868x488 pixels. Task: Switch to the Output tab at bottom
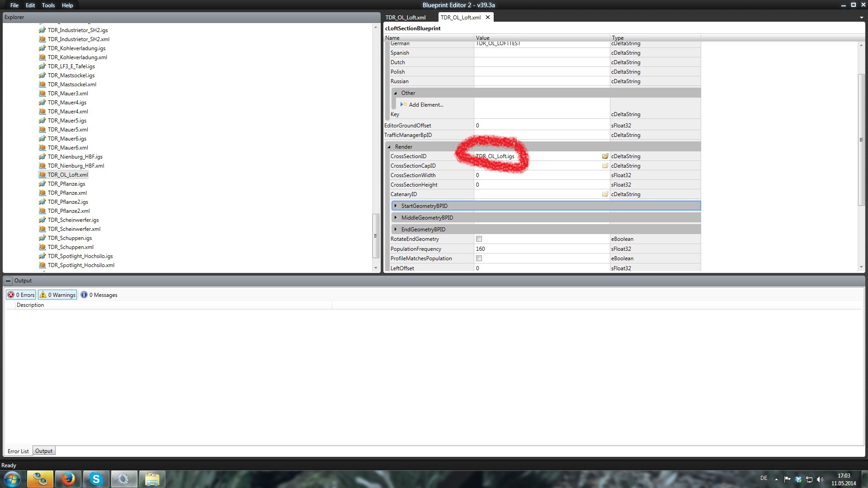click(44, 451)
